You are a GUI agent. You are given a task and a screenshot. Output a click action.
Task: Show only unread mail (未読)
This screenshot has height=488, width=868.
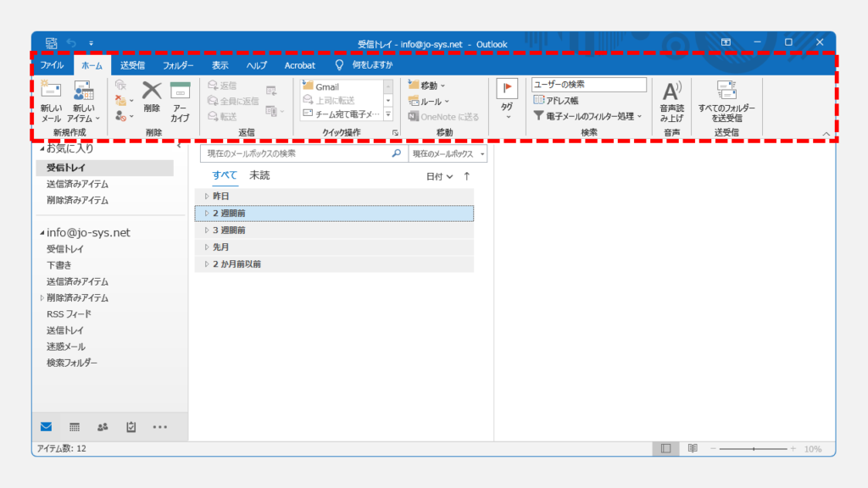pyautogui.click(x=259, y=175)
